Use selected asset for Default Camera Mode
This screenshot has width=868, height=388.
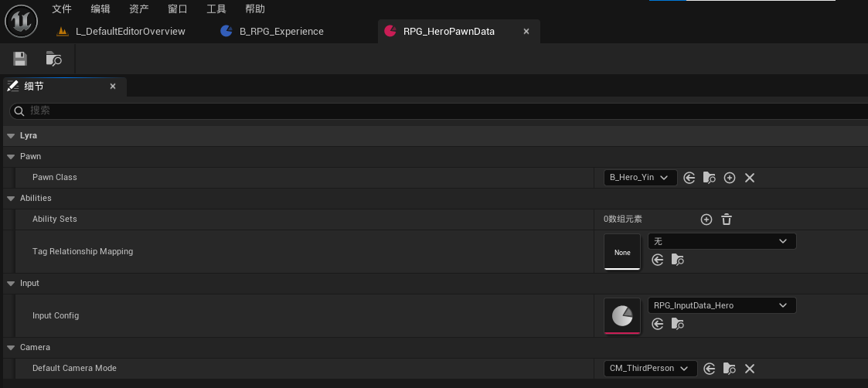coord(710,369)
